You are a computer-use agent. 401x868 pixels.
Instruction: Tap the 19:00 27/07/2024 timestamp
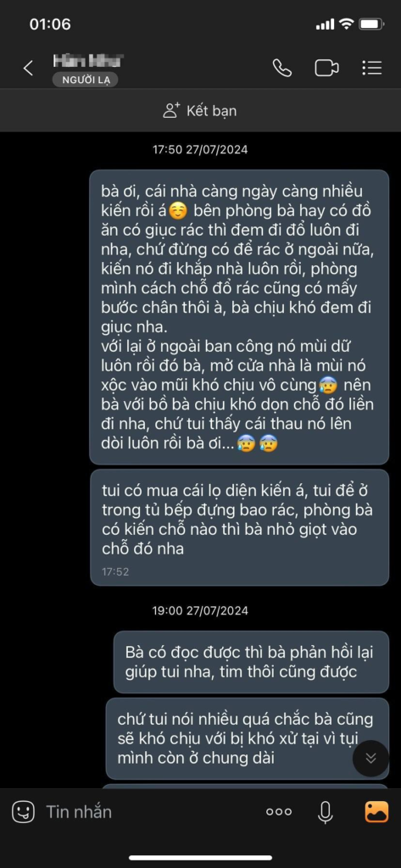tap(200, 610)
